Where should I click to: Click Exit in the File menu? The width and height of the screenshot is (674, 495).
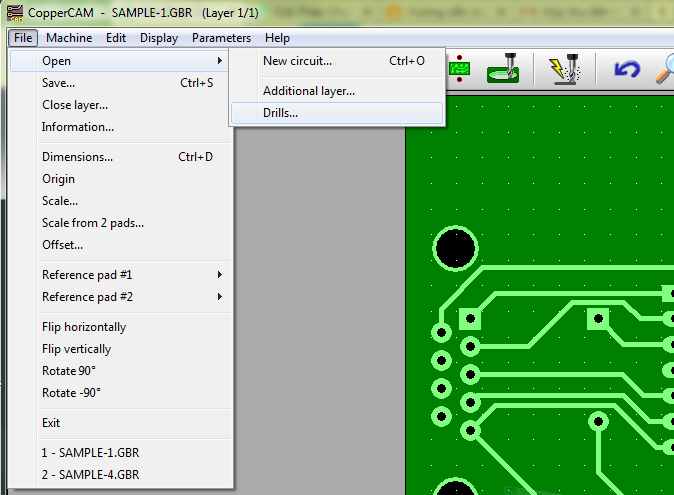click(x=120, y=423)
